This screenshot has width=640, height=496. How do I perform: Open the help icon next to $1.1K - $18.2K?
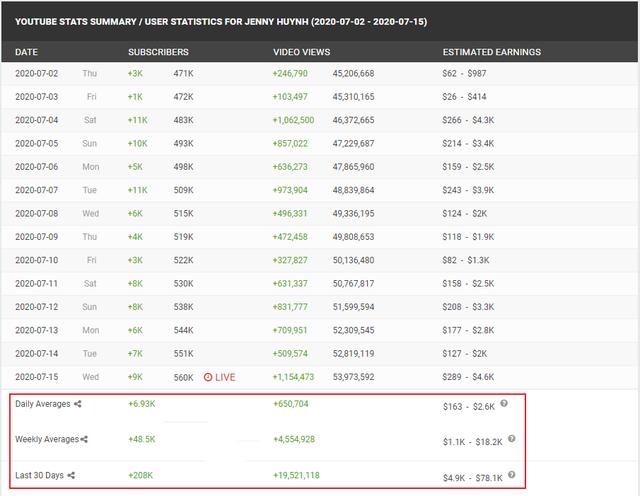point(511,439)
